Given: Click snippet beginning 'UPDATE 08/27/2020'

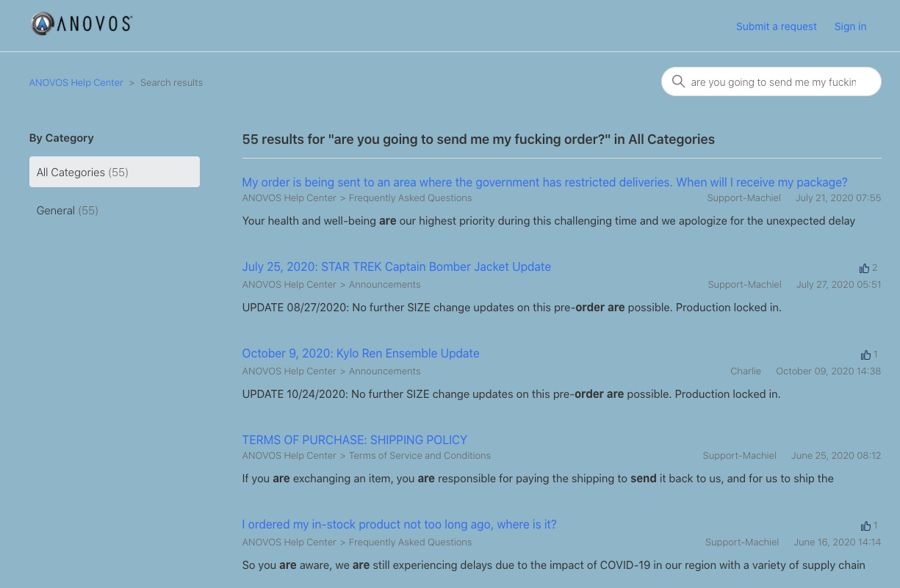Looking at the screenshot, I should tap(512, 308).
